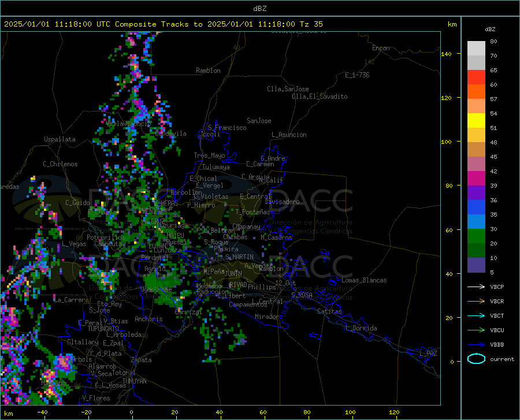Select the red color swatch below 65
520x420 pixels.
(x=476, y=77)
